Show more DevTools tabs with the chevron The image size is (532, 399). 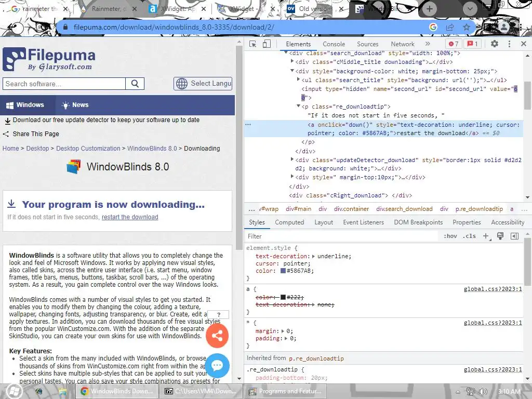click(428, 44)
